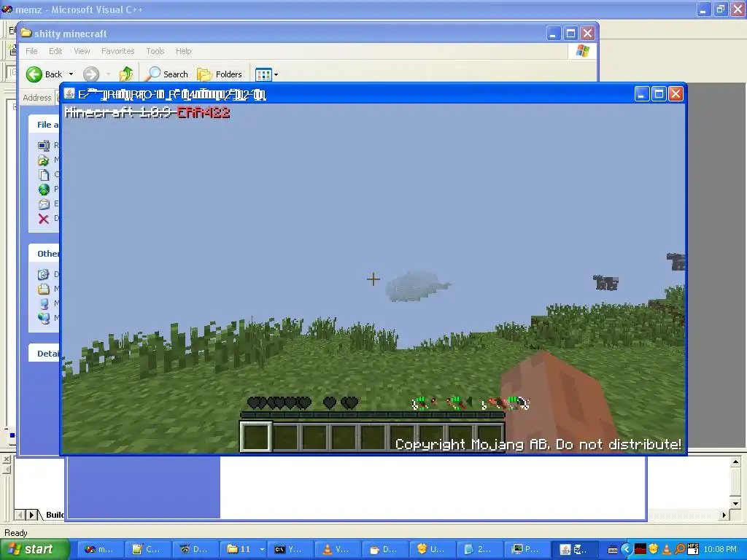Collapse the Other Places header

[x=44, y=254]
